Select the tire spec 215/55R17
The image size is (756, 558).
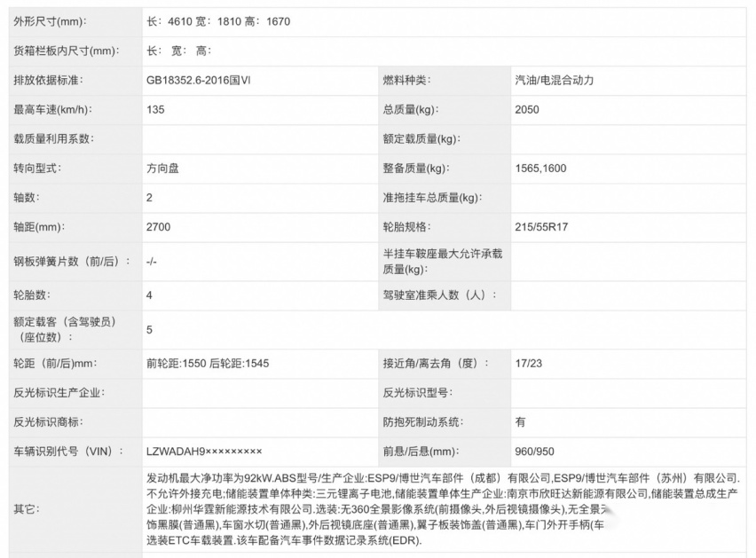click(x=541, y=227)
